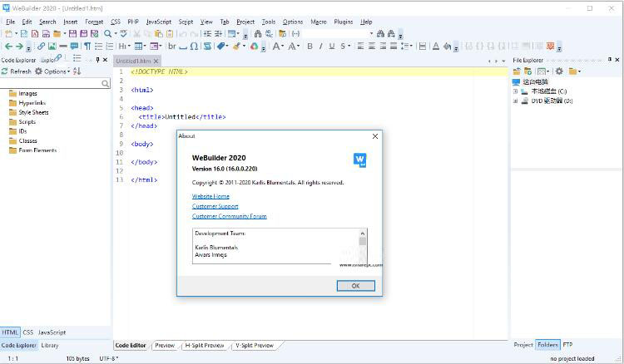
Task: Open the Customer Support link
Action: click(x=215, y=206)
